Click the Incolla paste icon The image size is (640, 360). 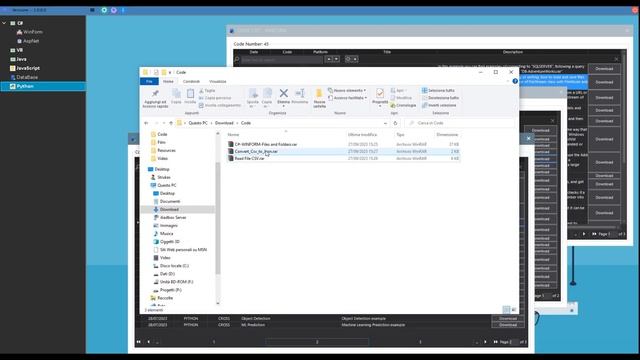pyautogui.click(x=190, y=96)
